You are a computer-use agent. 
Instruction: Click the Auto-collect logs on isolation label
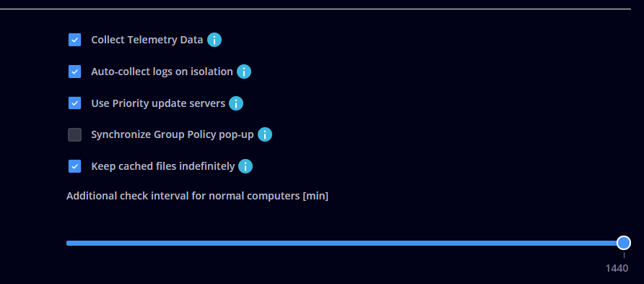coord(162,72)
